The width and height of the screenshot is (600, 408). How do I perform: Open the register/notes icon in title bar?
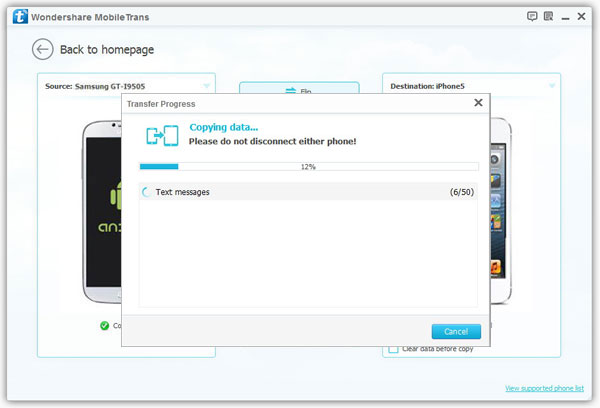point(548,16)
